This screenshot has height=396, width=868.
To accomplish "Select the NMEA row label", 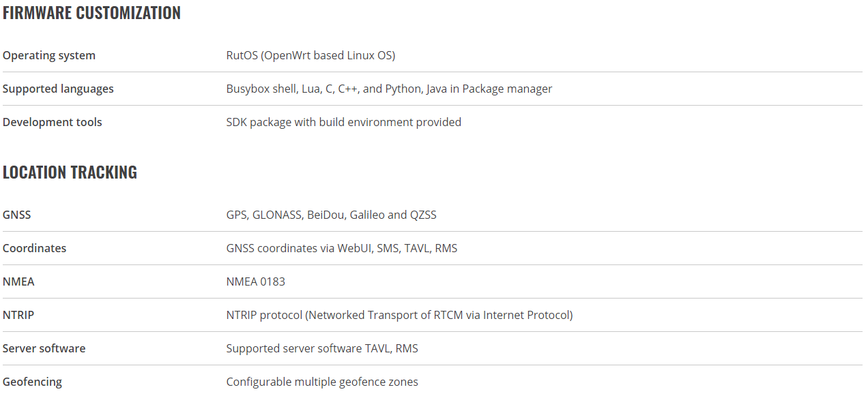I will [18, 281].
